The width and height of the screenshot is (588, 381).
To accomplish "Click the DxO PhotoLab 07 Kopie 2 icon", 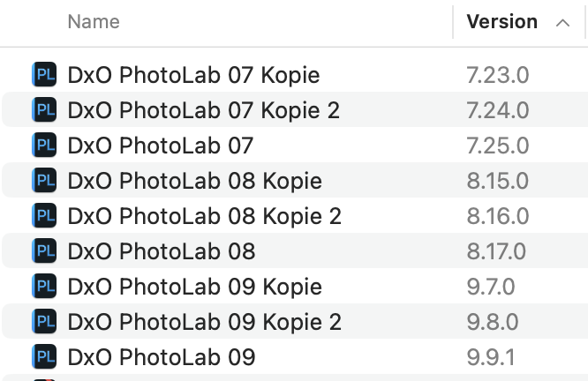I will 44,109.
